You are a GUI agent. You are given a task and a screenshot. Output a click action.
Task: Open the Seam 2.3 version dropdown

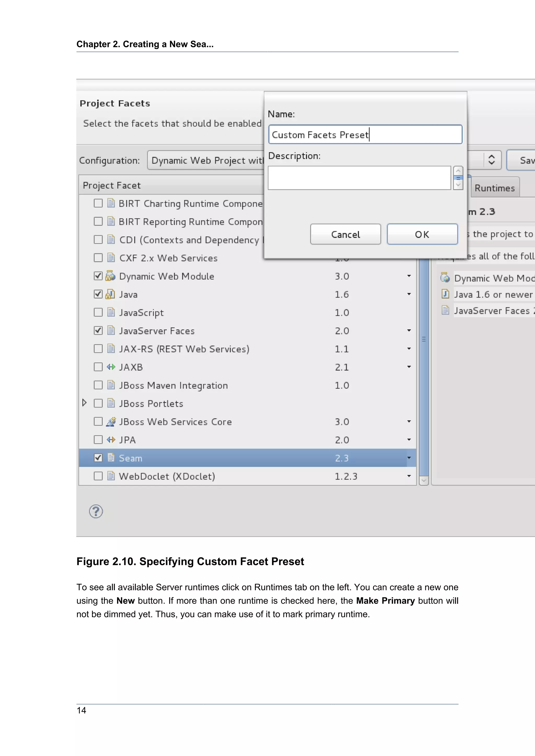click(x=409, y=458)
